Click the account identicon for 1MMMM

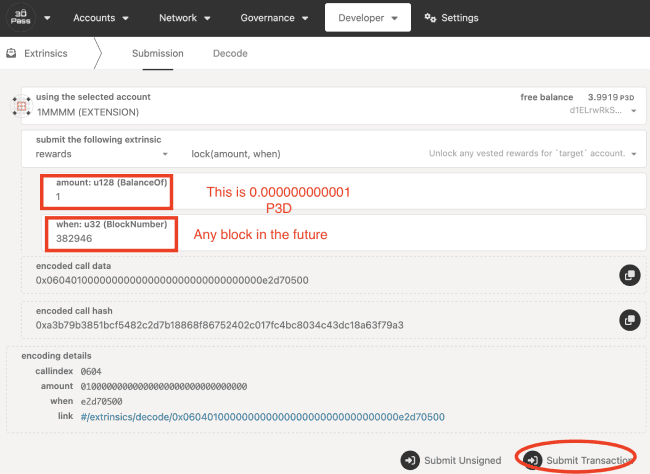pyautogui.click(x=19, y=104)
